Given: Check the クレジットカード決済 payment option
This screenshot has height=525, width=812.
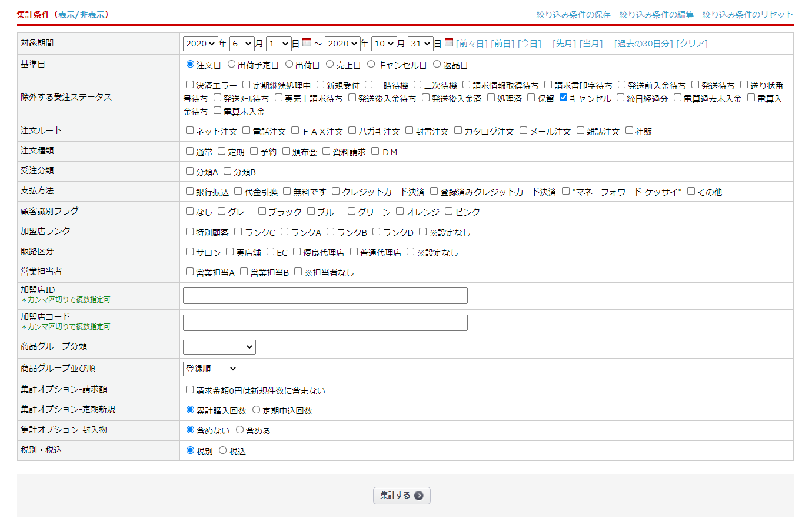Looking at the screenshot, I should pos(335,191).
